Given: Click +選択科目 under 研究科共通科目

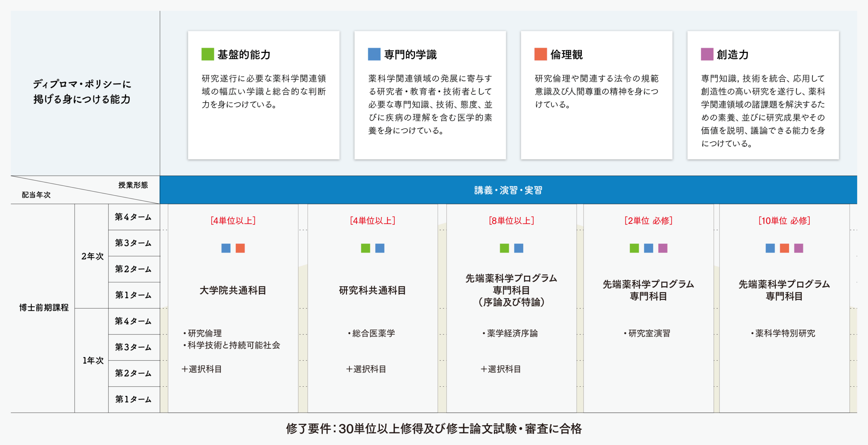Looking at the screenshot, I should pyautogui.click(x=366, y=369).
